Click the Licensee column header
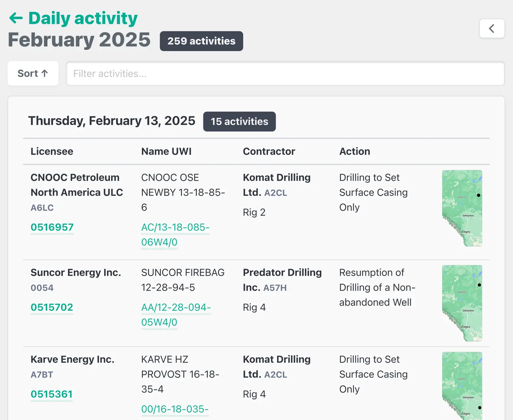 click(x=52, y=151)
